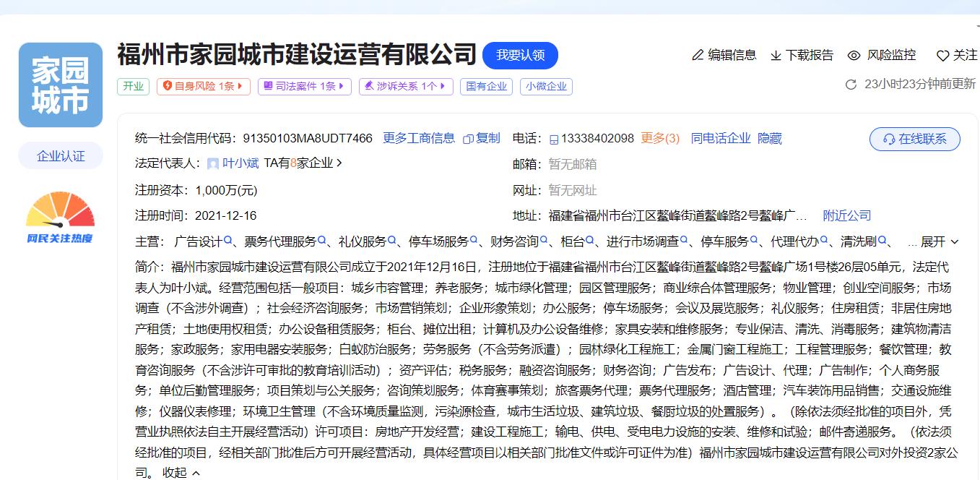This screenshot has width=980, height=480.
Task: Click the search icon after 财务咨询
Action: coord(544,240)
